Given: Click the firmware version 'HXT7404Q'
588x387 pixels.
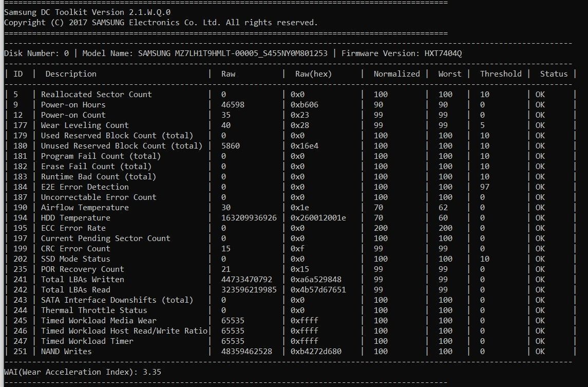Looking at the screenshot, I should (443, 53).
